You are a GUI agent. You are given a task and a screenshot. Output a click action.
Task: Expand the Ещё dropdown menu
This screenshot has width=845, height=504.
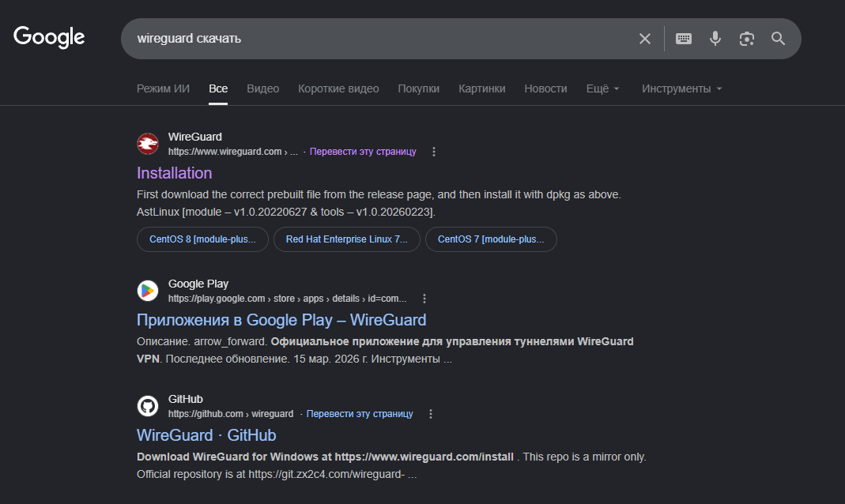click(602, 88)
